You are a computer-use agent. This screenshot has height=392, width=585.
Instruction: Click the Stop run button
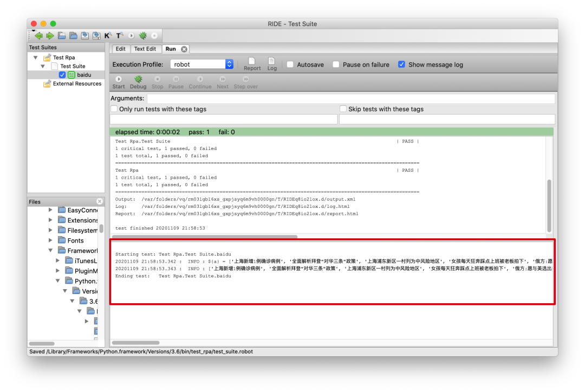(158, 82)
